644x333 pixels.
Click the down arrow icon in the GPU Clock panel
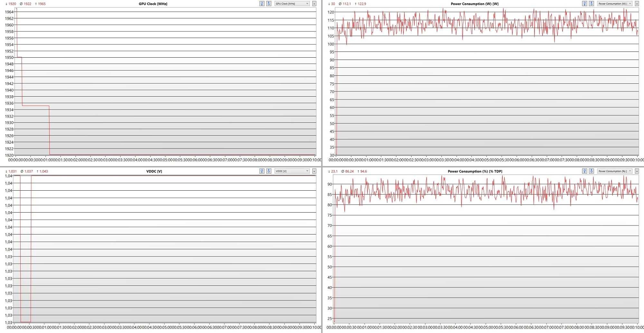(x=269, y=4)
